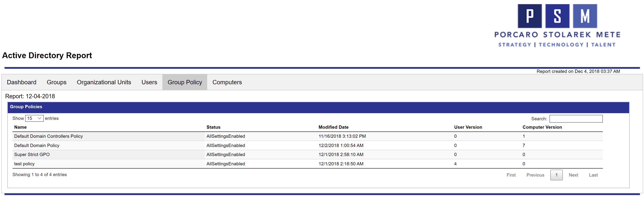Click the Report: 12-04-2018 label
644x197 pixels.
coord(30,96)
